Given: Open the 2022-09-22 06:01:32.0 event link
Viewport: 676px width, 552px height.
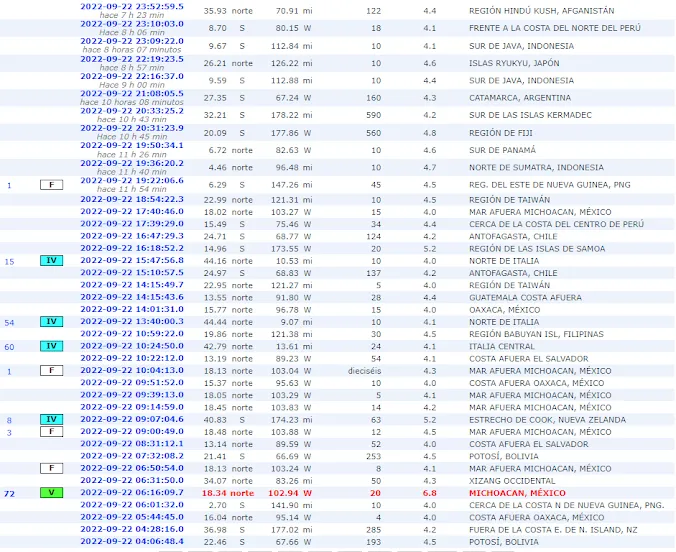Looking at the screenshot, I should pos(132,505).
